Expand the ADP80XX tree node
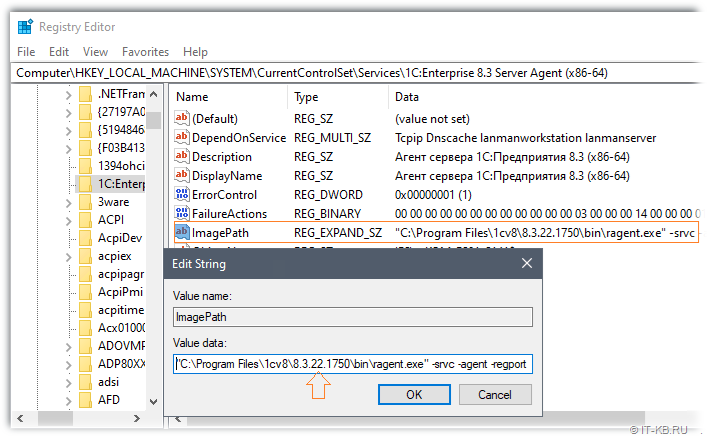The height and width of the screenshot is (436, 707). [68, 365]
